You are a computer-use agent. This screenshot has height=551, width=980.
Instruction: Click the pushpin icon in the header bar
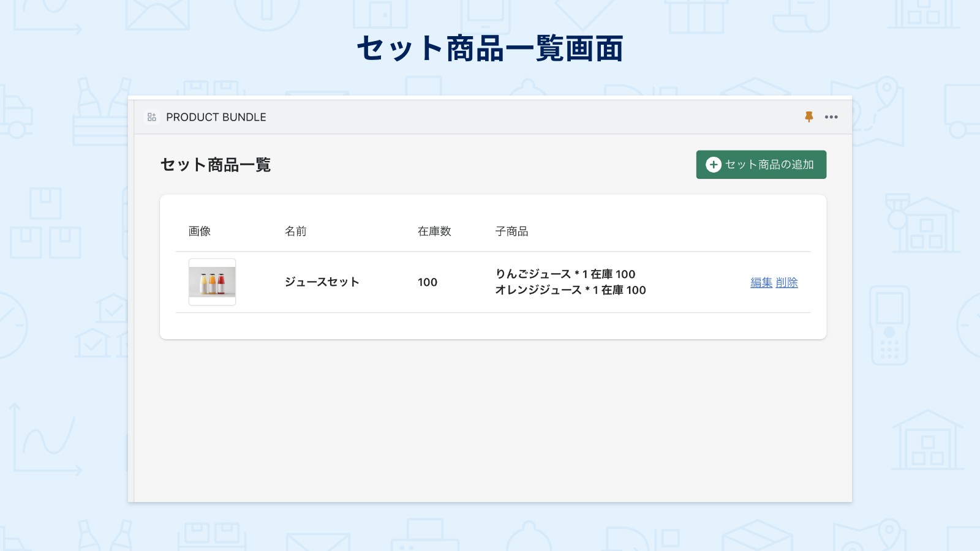coord(809,117)
